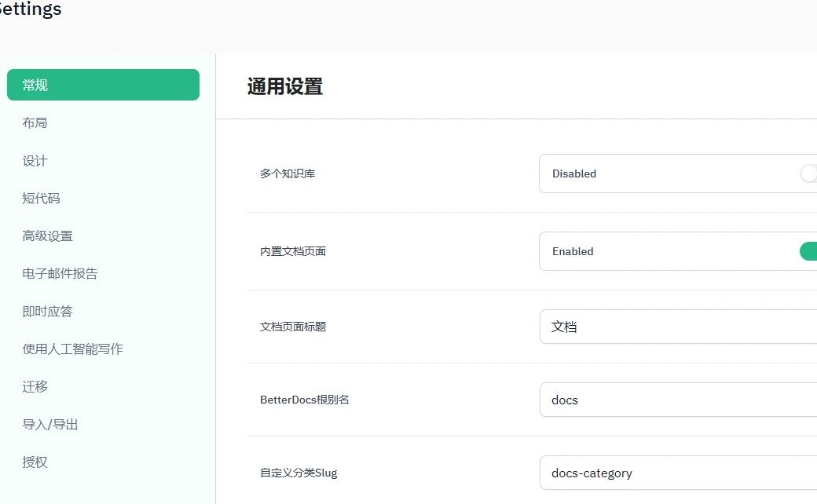Disable the 内置文档页面 toggle

click(809, 251)
